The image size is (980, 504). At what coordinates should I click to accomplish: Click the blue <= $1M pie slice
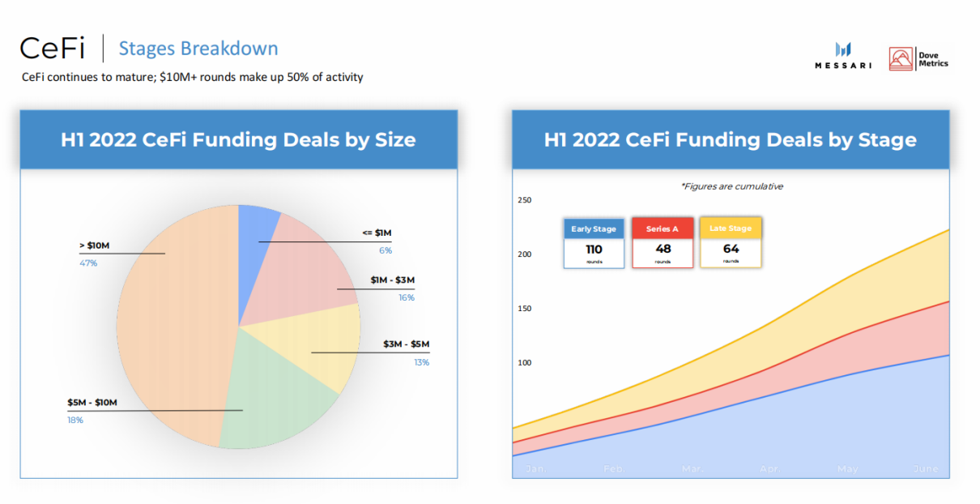(x=258, y=227)
